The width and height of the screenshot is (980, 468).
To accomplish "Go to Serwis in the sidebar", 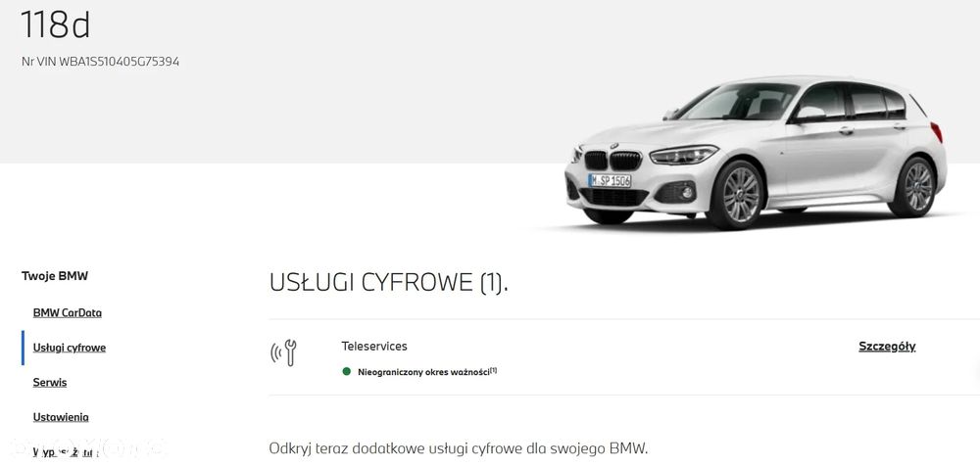I will 50,383.
